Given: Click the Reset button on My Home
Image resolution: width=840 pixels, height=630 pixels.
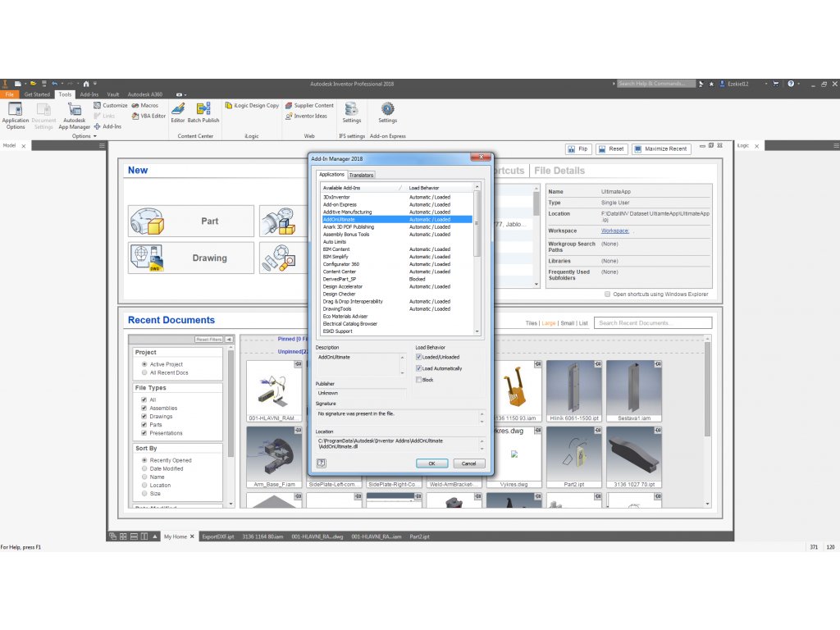Looking at the screenshot, I should 611,149.
